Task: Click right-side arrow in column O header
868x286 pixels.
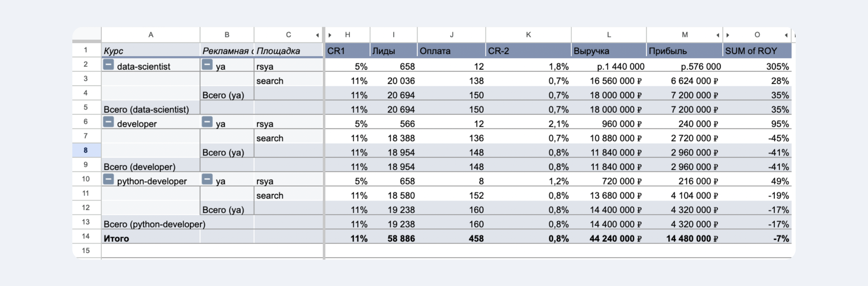Action: pyautogui.click(x=786, y=35)
